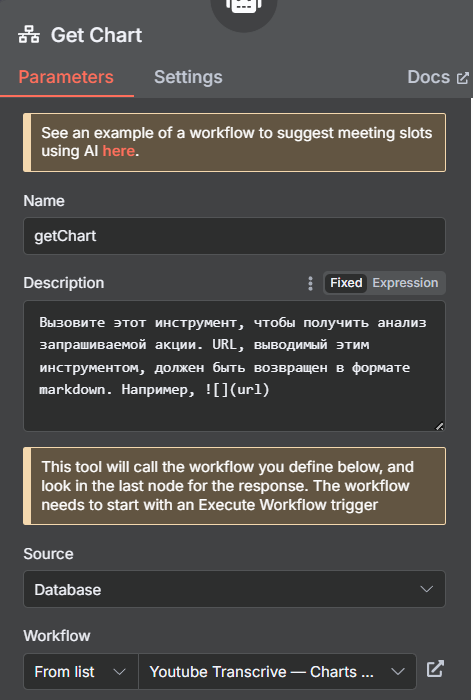The image size is (473, 700).
Task: Open the Source dropdown showing Database
Action: pos(234,589)
